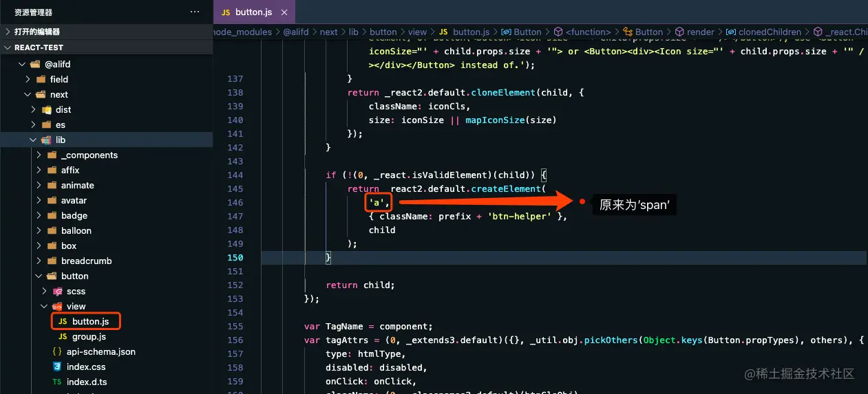Image resolution: width=868 pixels, height=394 pixels.
Task: Click cloneElement on line 138
Action: (503, 92)
